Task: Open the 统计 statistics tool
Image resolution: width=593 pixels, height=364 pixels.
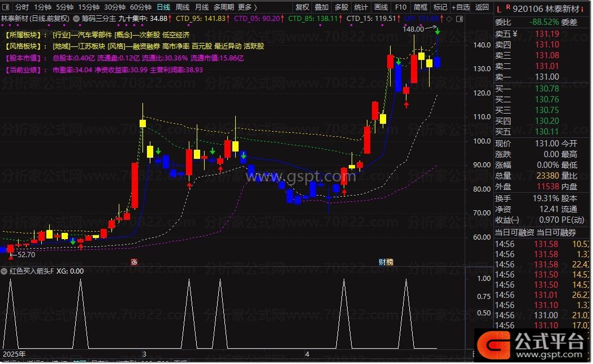Action: pos(361,7)
